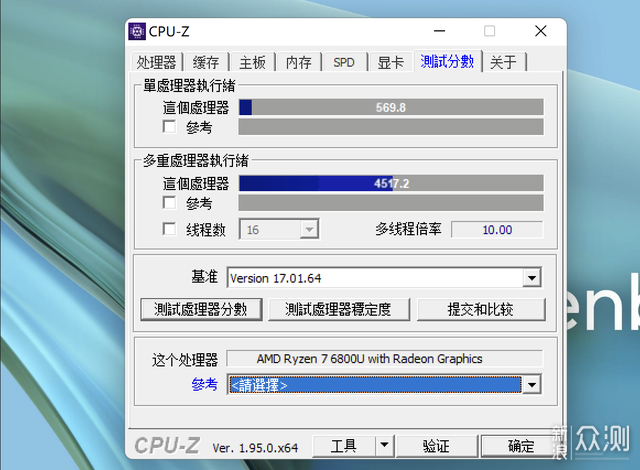Click the blue 參考 label

pyautogui.click(x=204, y=384)
